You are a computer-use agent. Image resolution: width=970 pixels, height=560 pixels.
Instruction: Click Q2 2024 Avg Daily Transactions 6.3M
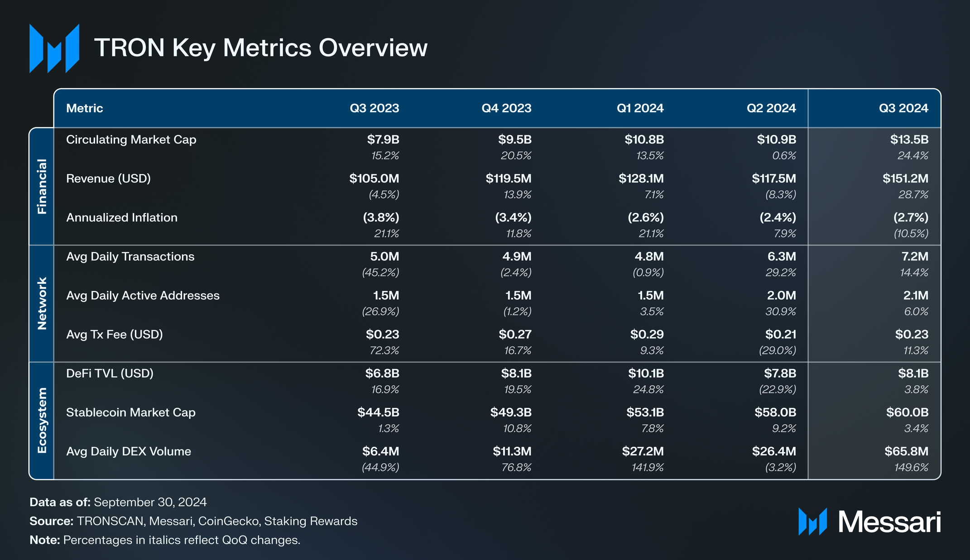tap(781, 256)
